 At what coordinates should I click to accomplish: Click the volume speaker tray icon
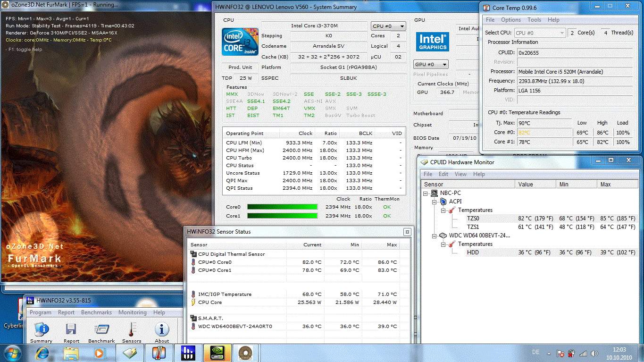(594, 353)
